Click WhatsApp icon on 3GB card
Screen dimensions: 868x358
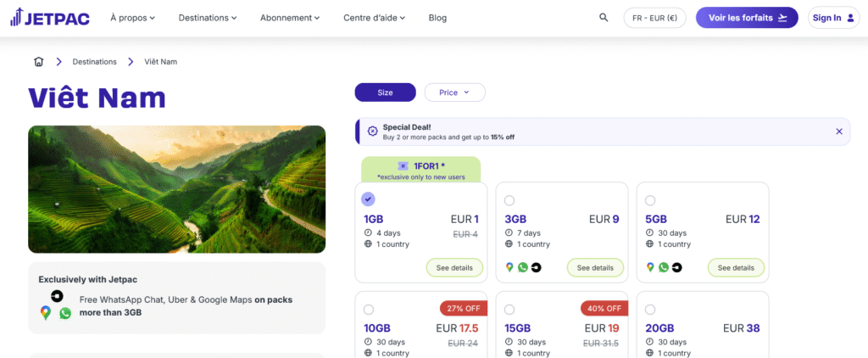click(522, 268)
